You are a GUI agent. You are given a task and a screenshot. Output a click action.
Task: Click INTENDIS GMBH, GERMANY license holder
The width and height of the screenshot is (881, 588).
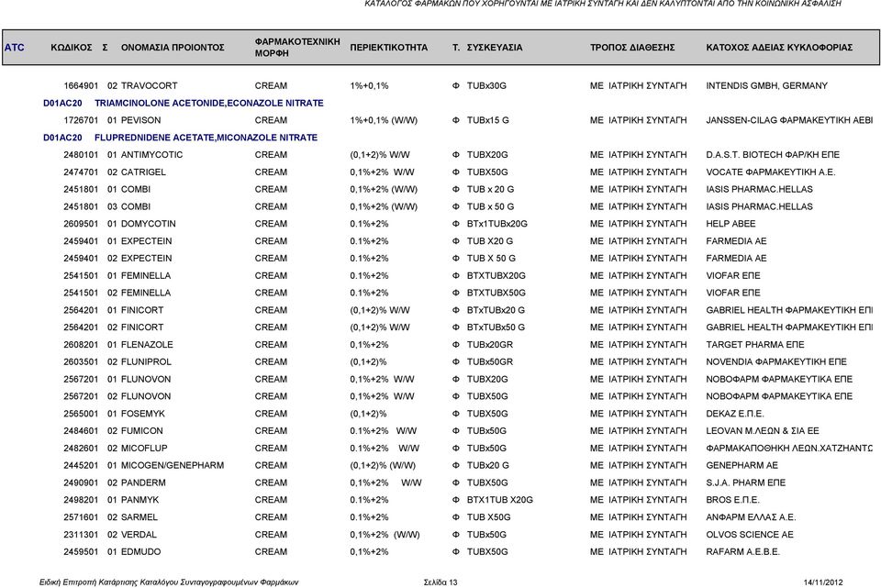766,86
